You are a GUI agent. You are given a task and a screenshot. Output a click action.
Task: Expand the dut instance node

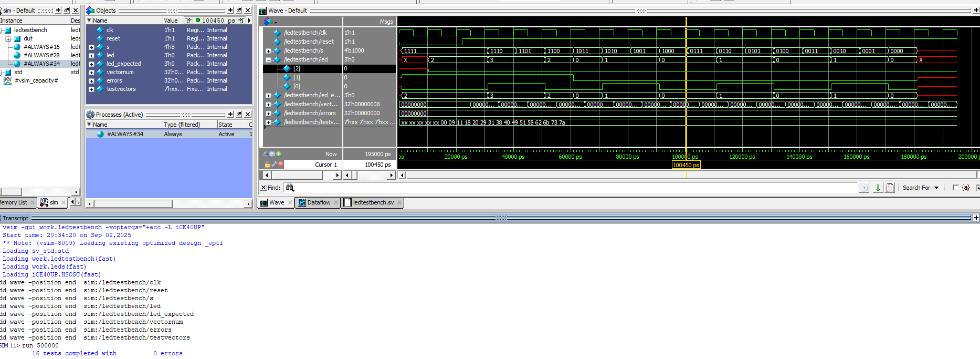tap(8, 39)
